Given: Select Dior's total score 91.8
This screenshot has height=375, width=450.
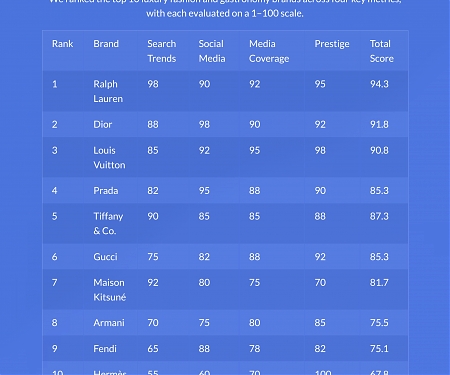Looking at the screenshot, I should click(x=379, y=124).
